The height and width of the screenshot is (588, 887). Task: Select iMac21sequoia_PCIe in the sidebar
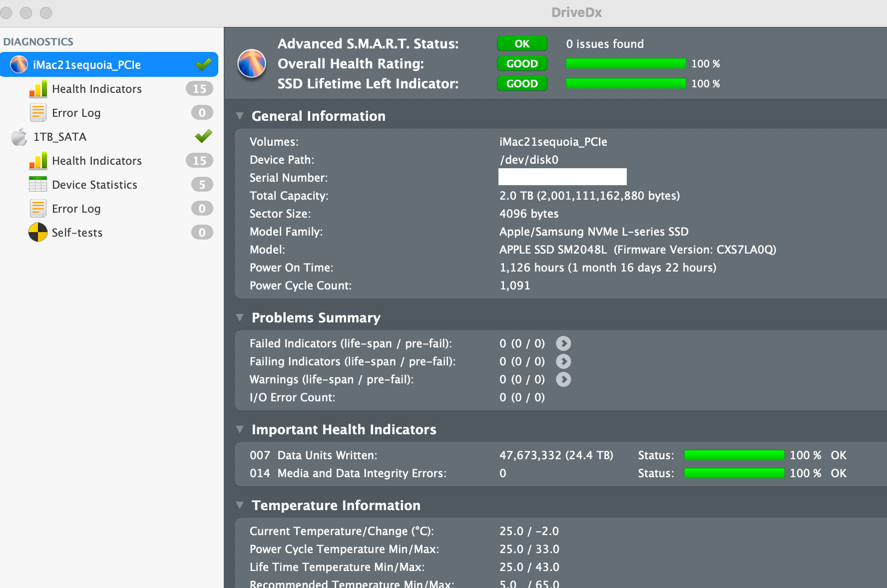[109, 64]
